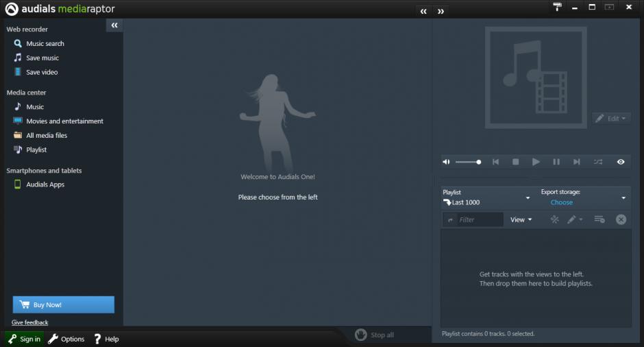Open Help
The width and height of the screenshot is (644, 347).
[x=106, y=339]
